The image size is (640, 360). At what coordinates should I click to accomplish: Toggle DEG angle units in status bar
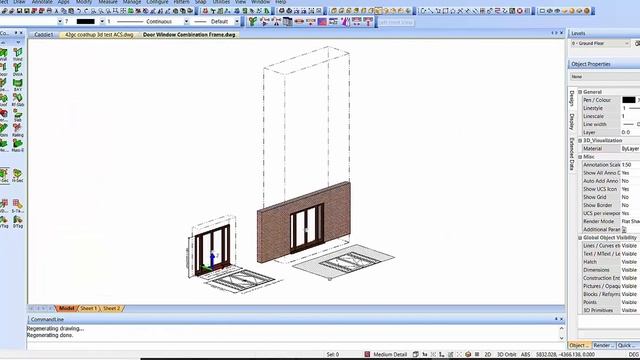(633, 354)
